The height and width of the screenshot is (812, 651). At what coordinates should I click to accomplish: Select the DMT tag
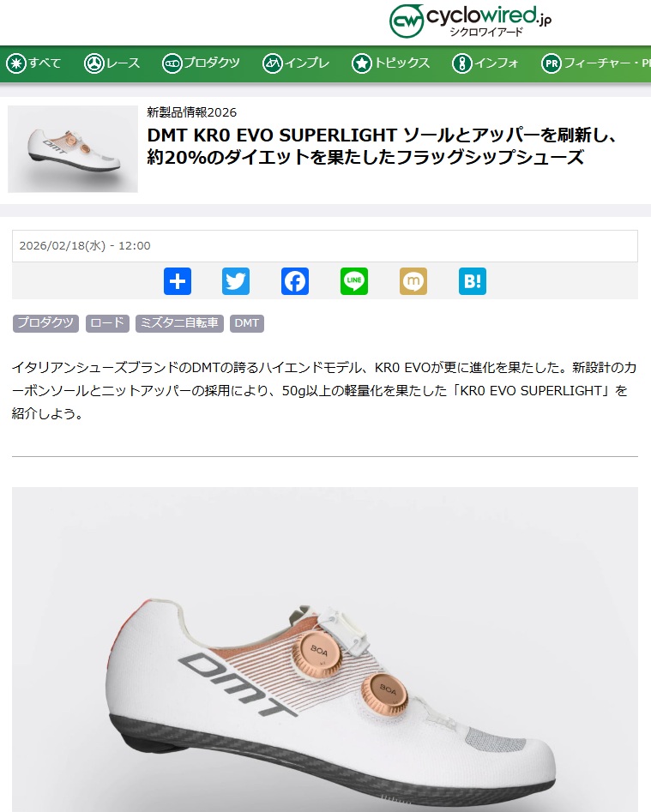coord(246,323)
